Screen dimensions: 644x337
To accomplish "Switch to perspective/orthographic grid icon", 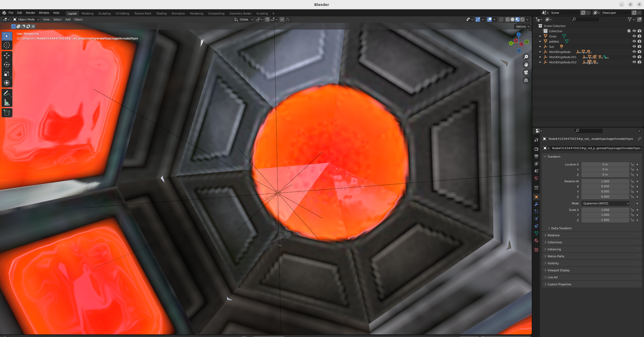I will pyautogui.click(x=526, y=80).
